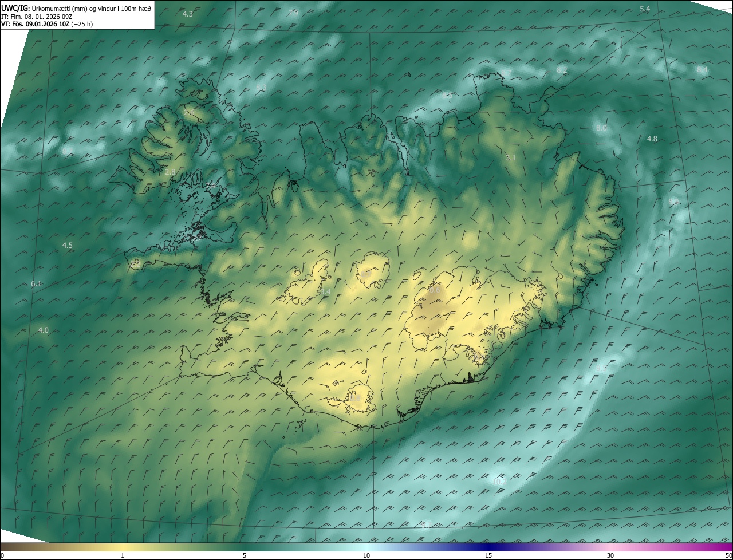Click the color scale tick labeled 30

click(610, 555)
